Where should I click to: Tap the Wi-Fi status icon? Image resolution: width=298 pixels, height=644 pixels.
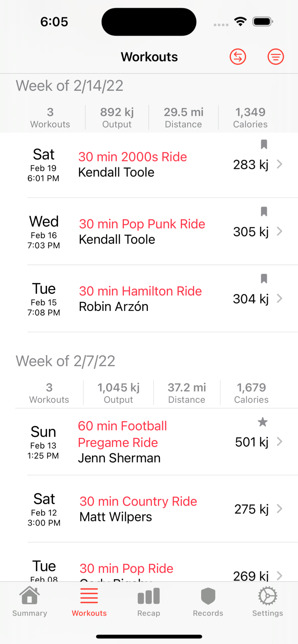point(240,21)
